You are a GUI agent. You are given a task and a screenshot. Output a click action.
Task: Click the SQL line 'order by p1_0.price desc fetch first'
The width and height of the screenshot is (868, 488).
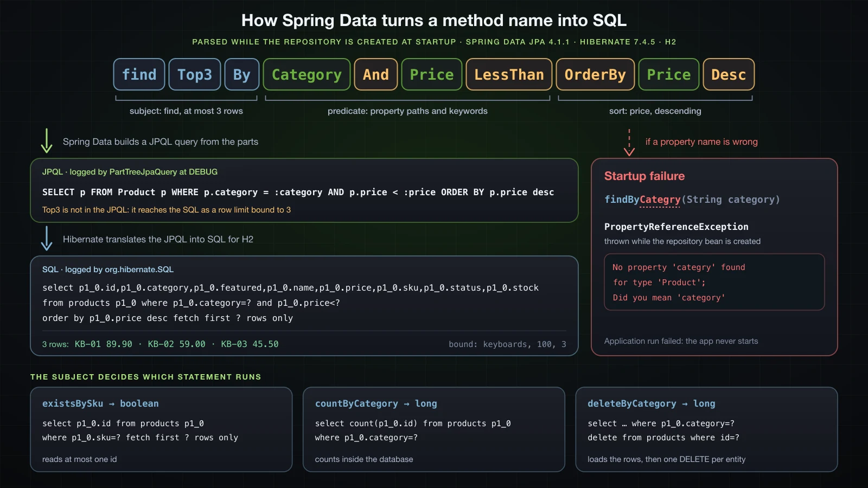click(168, 318)
